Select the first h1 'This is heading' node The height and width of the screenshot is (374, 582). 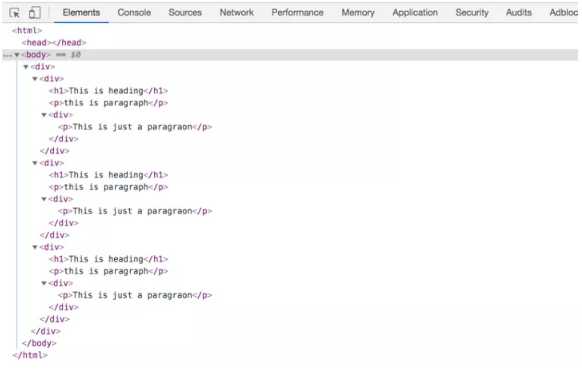108,91
